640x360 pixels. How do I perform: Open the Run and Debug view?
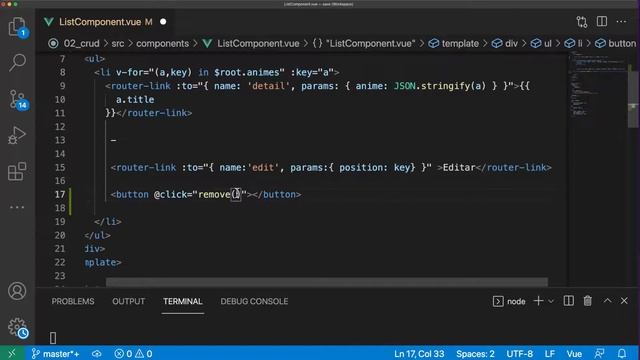pyautogui.click(x=17, y=135)
